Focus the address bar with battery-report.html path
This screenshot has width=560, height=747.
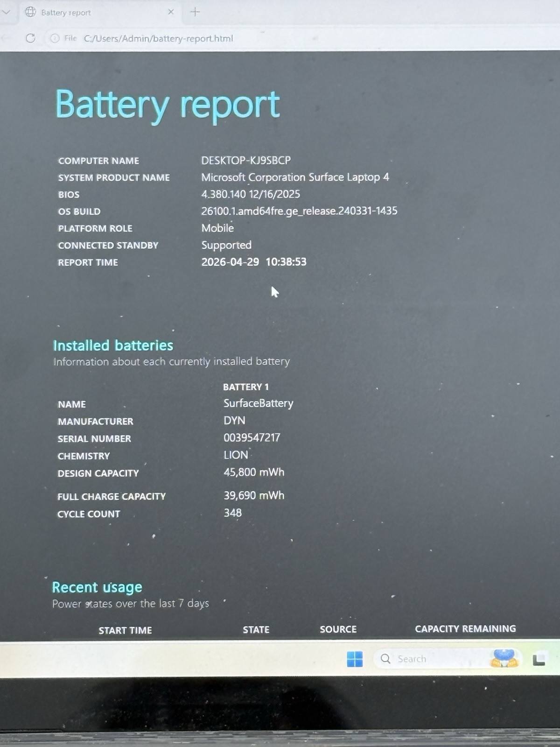coord(158,38)
